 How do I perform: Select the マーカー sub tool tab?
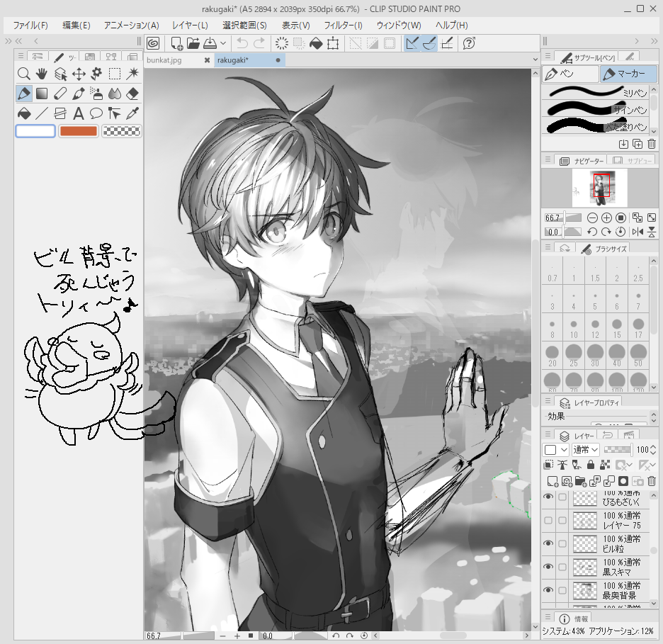point(629,74)
